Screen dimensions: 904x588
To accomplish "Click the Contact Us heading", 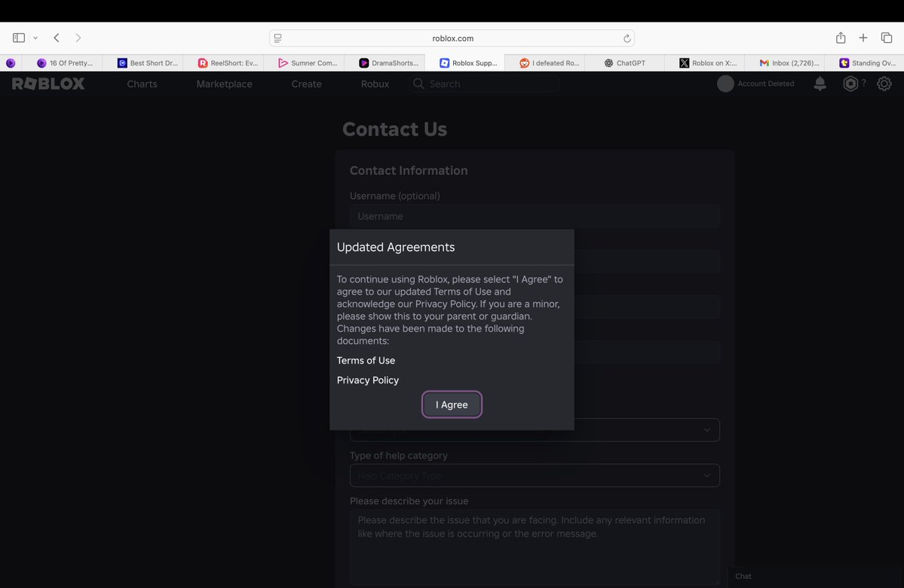I will click(x=394, y=129).
